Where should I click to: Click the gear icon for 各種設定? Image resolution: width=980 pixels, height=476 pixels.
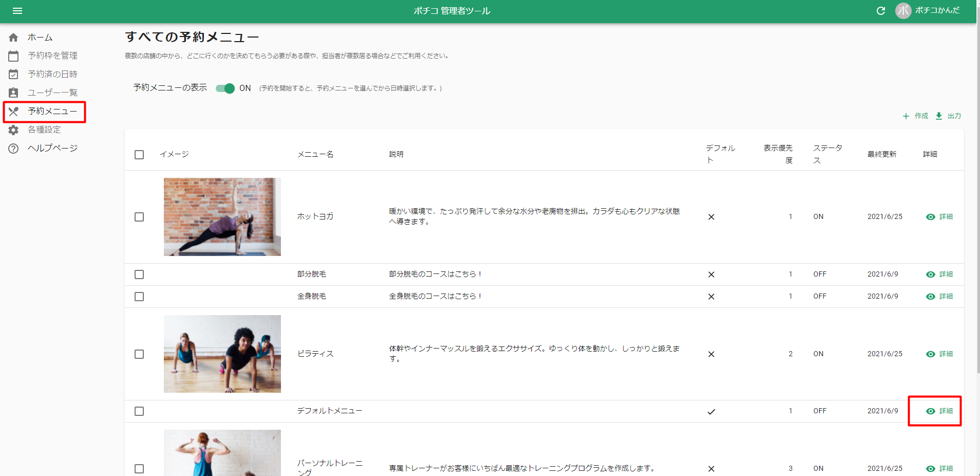[13, 130]
